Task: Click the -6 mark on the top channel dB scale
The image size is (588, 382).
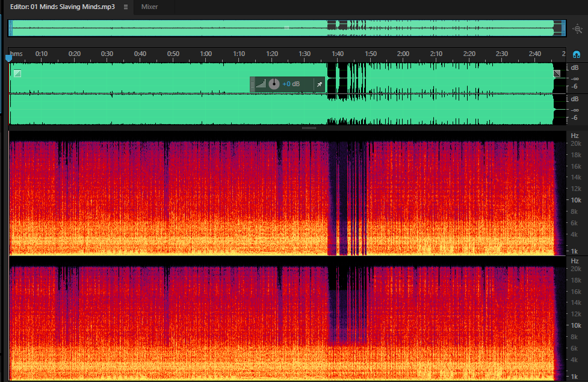Action: tap(575, 87)
